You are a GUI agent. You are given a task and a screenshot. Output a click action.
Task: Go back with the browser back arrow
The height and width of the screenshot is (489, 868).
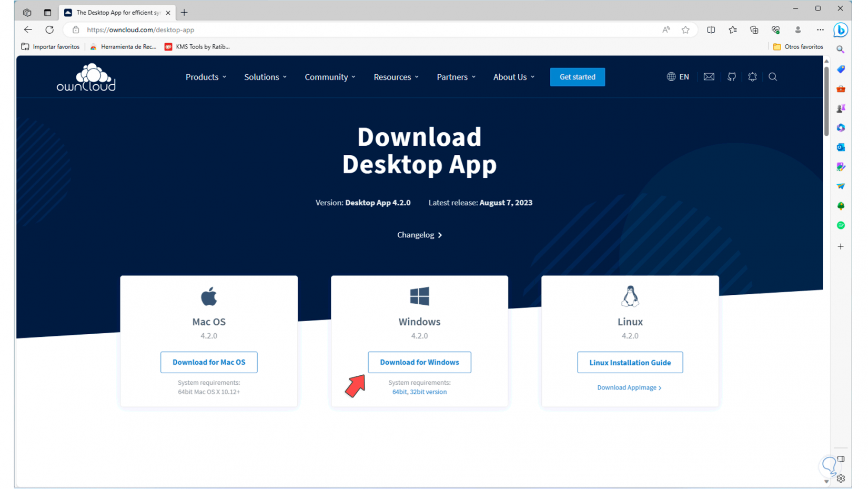click(28, 30)
